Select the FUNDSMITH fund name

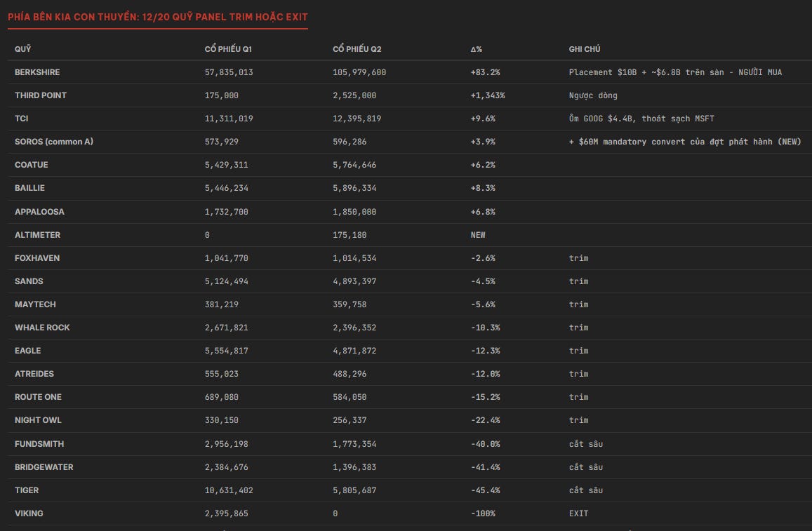click(39, 444)
